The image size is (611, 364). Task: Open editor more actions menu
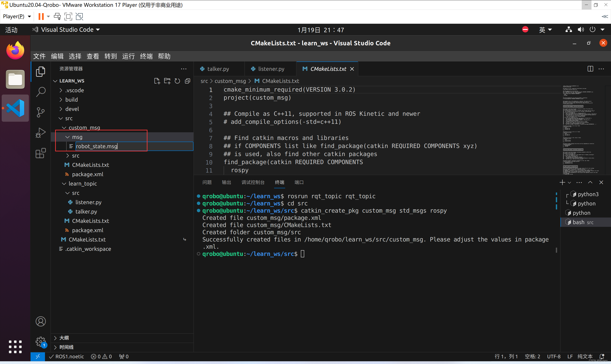point(601,69)
